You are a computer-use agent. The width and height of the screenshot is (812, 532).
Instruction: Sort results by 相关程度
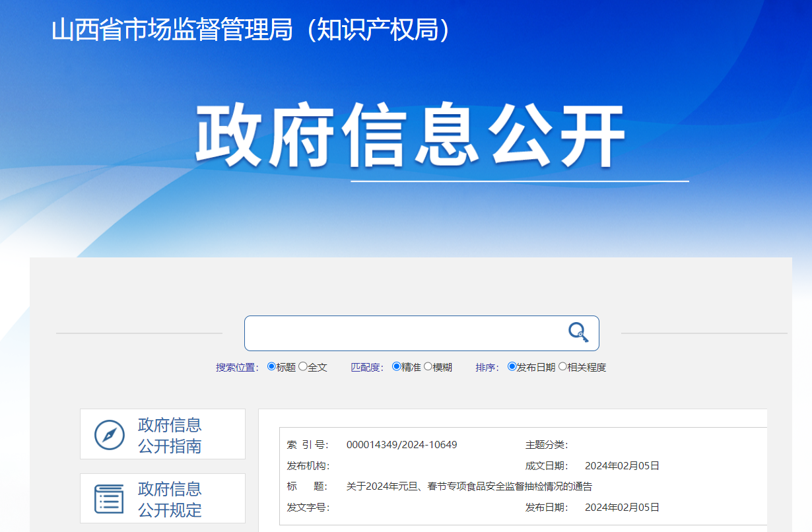tap(562, 367)
